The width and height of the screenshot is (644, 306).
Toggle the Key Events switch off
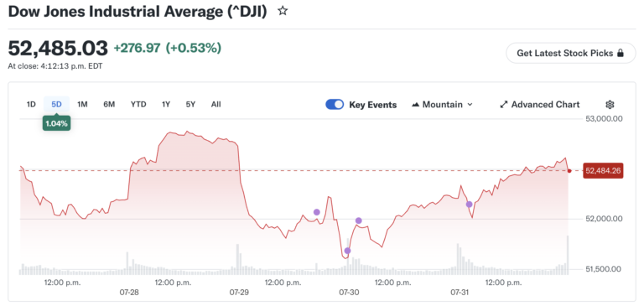click(335, 105)
